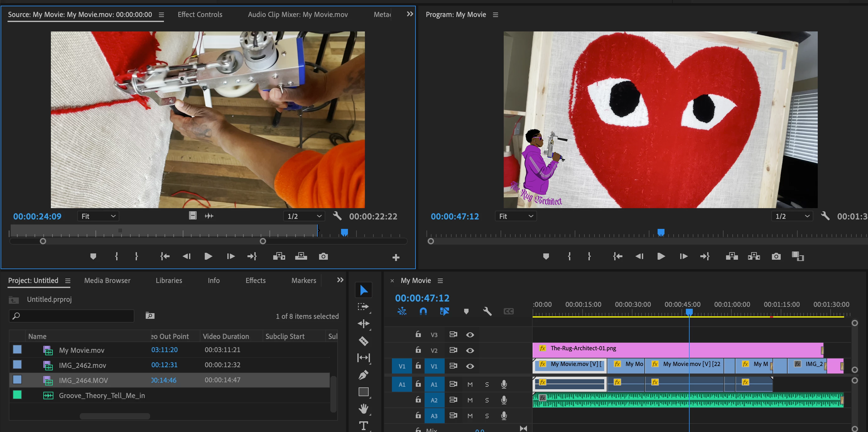Click the Track Select Forward tool
Screen dimensions: 868x432
pyautogui.click(x=364, y=307)
